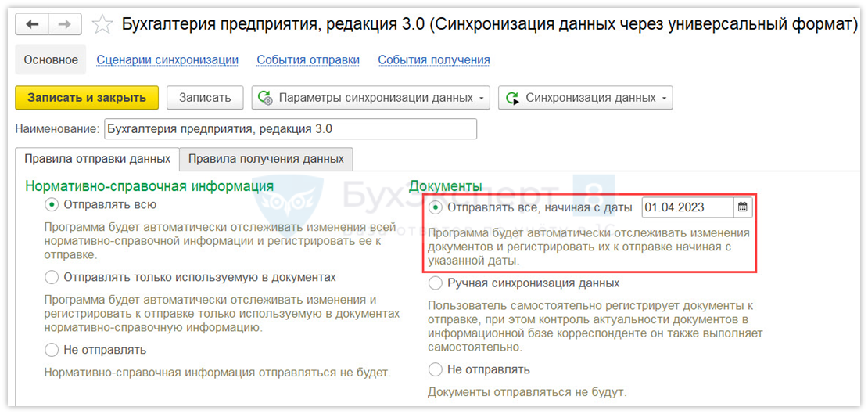
Task: Switch to Правила отправки данных tab
Action: pos(98,159)
